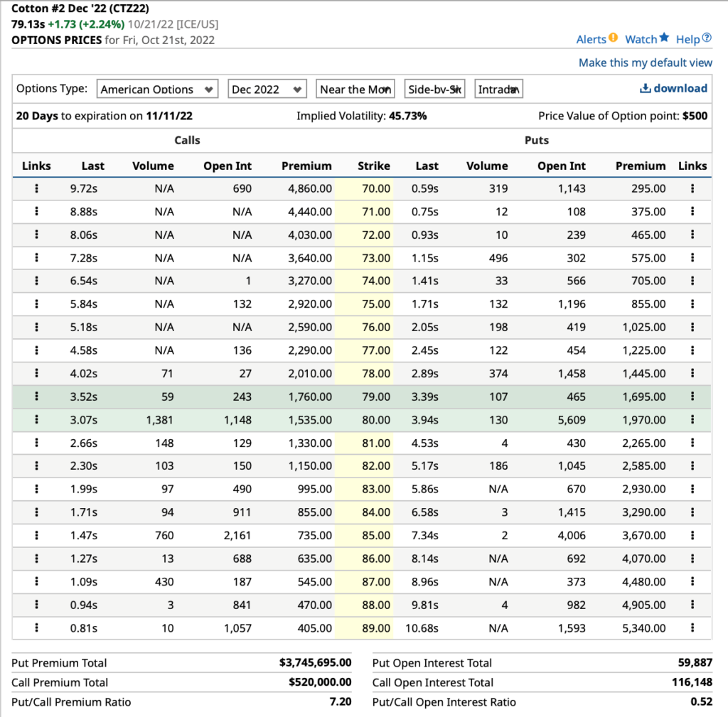
Task: Open the Help link
Action: click(x=693, y=40)
